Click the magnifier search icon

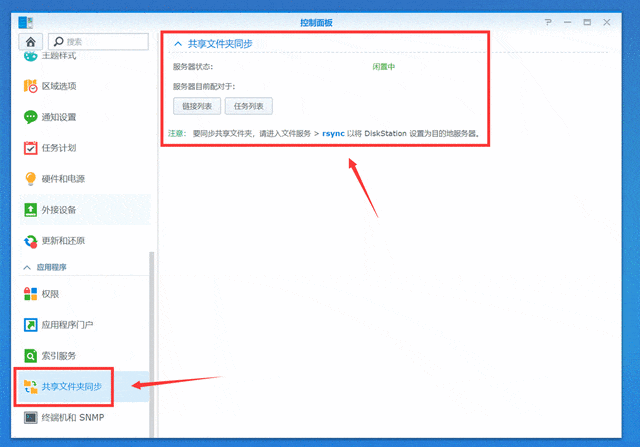click(x=58, y=41)
